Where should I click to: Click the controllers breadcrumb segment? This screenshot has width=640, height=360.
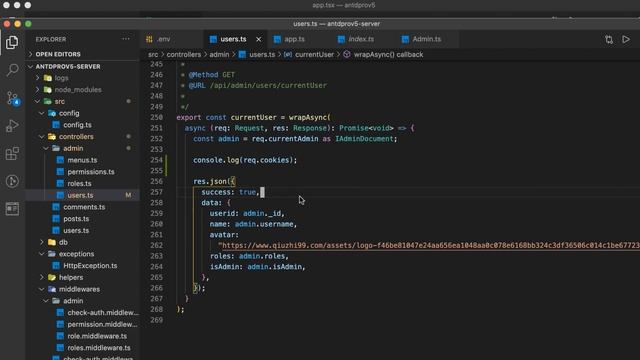(184, 54)
